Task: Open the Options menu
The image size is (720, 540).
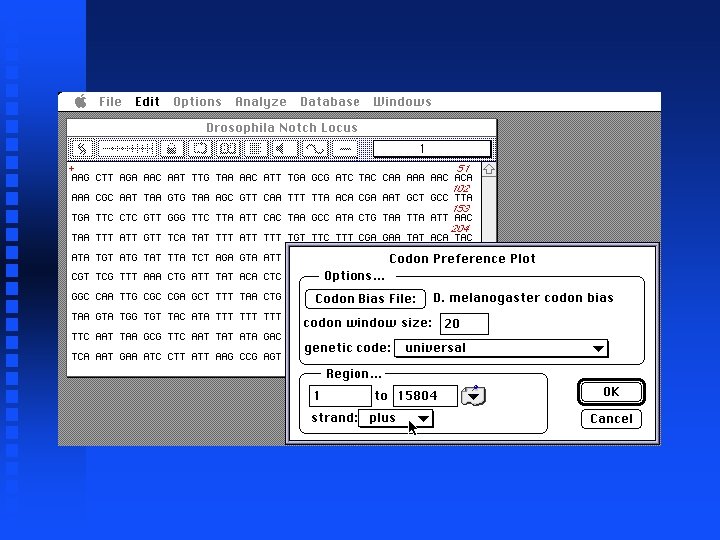Action: [x=197, y=101]
